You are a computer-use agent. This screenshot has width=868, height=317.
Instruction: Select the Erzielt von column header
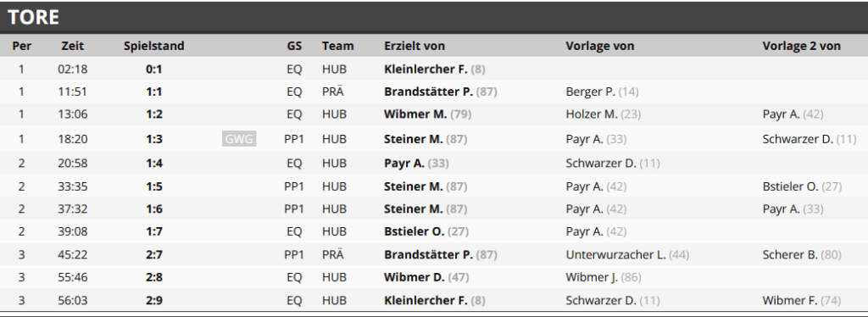click(x=414, y=46)
